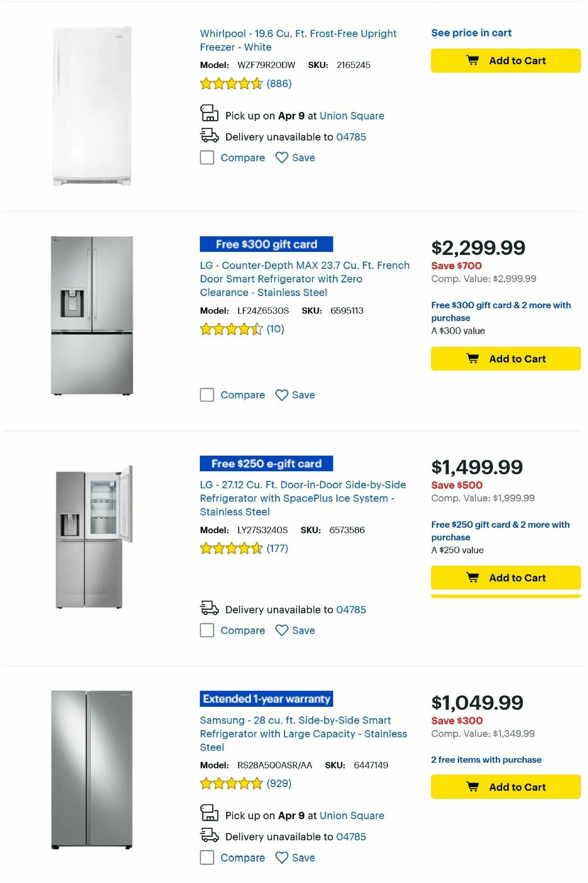Screen dimensions: 588x883
Task: Click See price in cart for the Whirlpool freezer
Action: coord(471,33)
